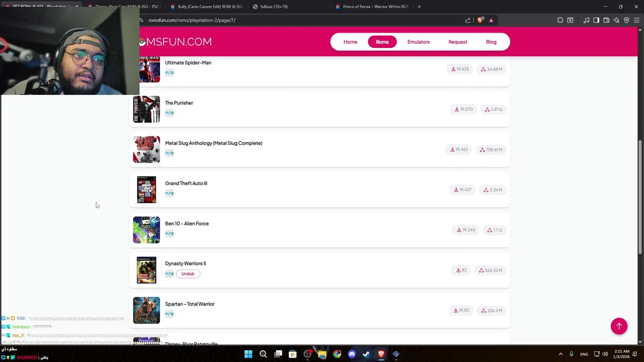Viewport: 644px width, 362px height.
Task: Select the Roms nav item
Action: (382, 42)
